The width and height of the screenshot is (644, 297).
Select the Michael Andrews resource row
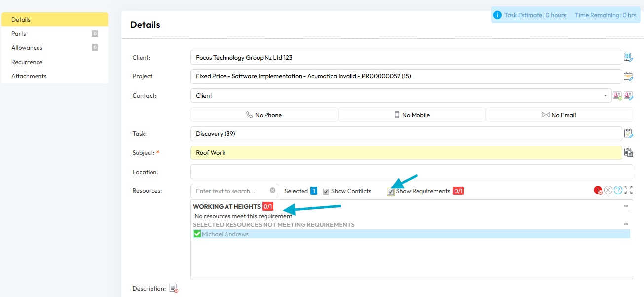point(411,234)
